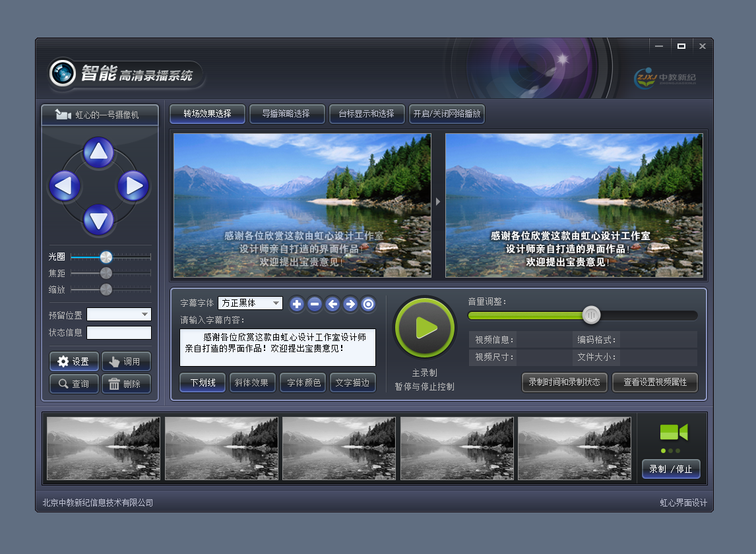Viewport: 756px width, 554px height.
Task: Select the second grayscale thumbnail
Action: tap(221, 448)
